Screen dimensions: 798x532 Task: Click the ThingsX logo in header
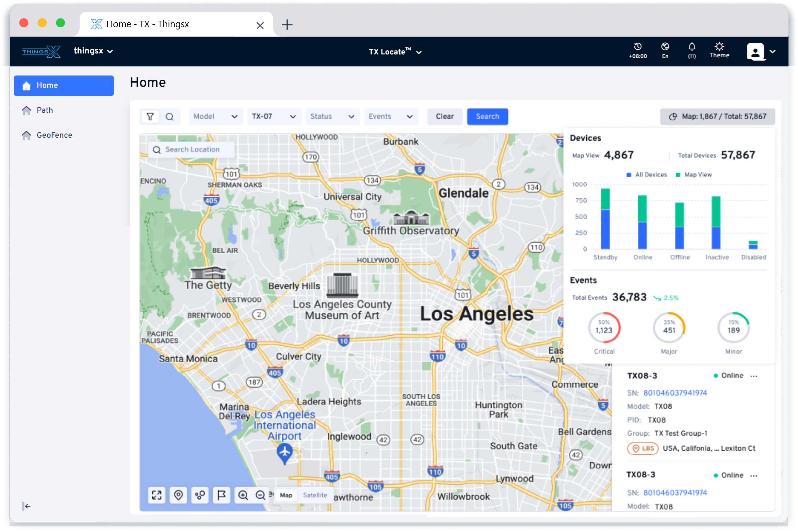(x=41, y=52)
